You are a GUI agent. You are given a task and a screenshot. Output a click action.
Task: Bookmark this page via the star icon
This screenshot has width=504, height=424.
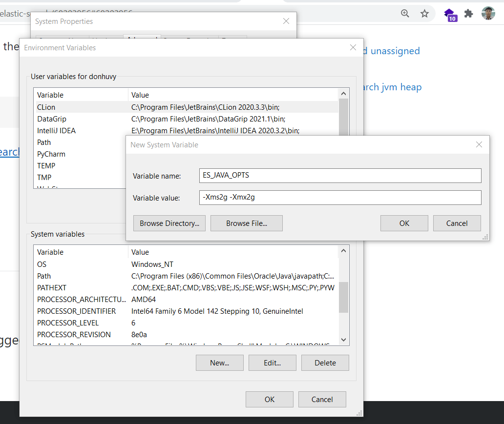coord(424,14)
